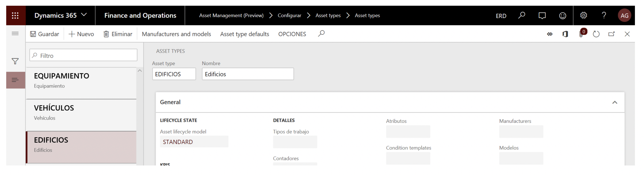
Task: Refresh the page
Action: (x=596, y=34)
